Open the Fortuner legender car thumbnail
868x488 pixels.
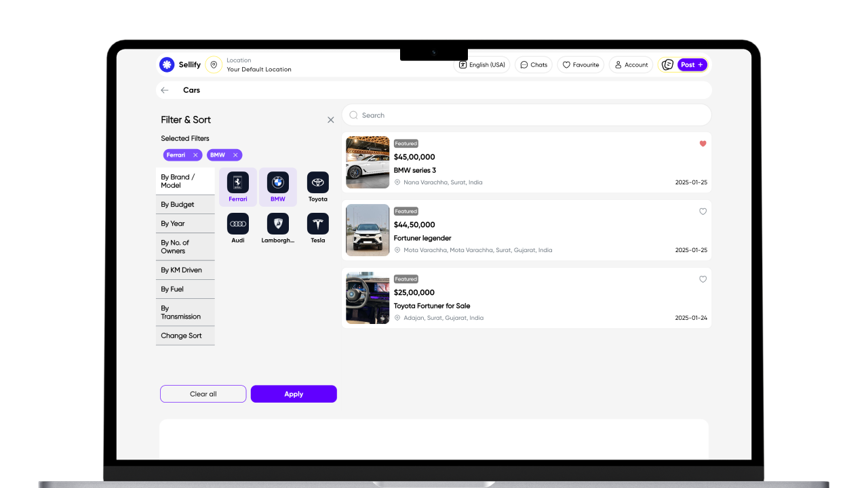click(x=368, y=230)
